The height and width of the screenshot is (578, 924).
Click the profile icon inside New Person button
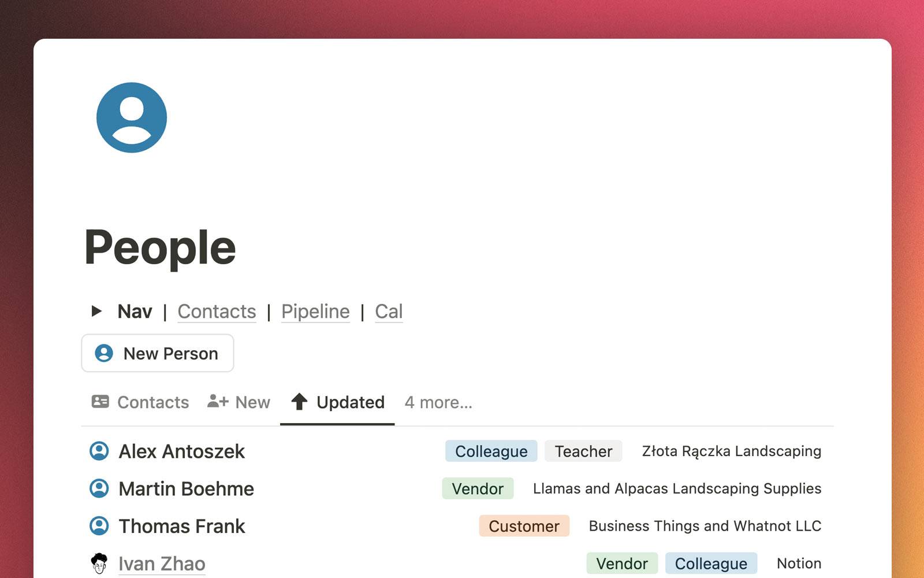tap(104, 353)
